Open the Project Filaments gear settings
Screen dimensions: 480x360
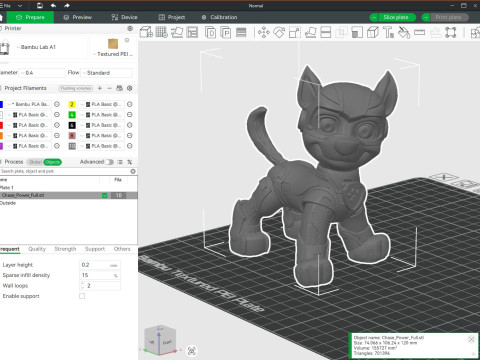(x=130, y=88)
